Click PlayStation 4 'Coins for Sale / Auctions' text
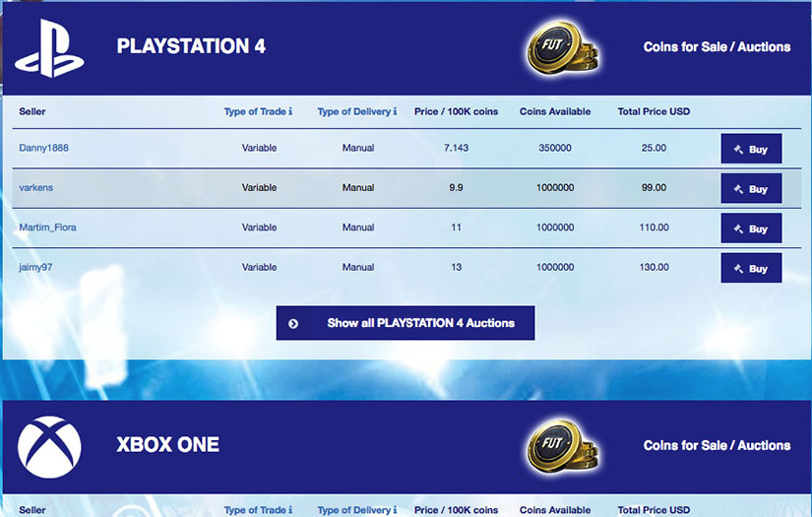The image size is (812, 517). coord(717,46)
